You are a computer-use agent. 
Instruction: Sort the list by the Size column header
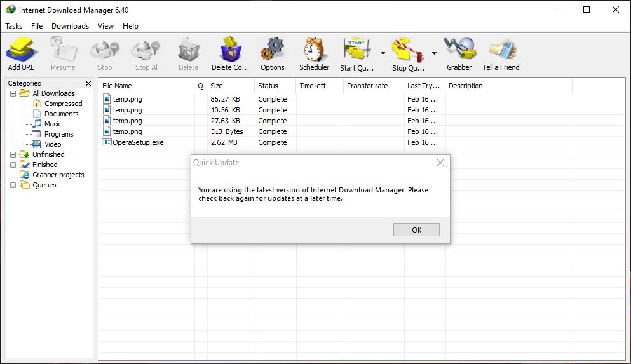tap(230, 86)
